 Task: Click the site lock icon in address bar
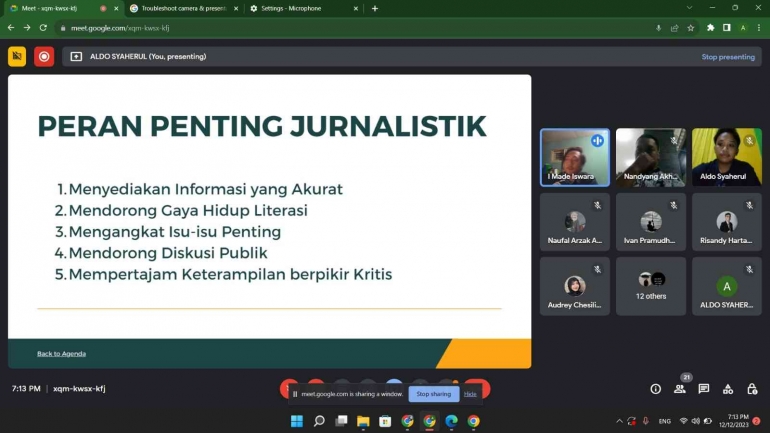pos(63,28)
